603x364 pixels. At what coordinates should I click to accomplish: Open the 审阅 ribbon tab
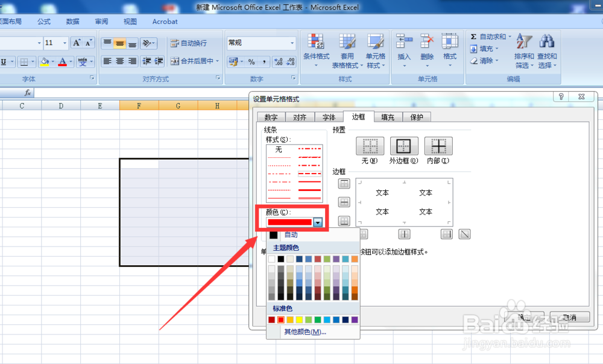click(101, 22)
